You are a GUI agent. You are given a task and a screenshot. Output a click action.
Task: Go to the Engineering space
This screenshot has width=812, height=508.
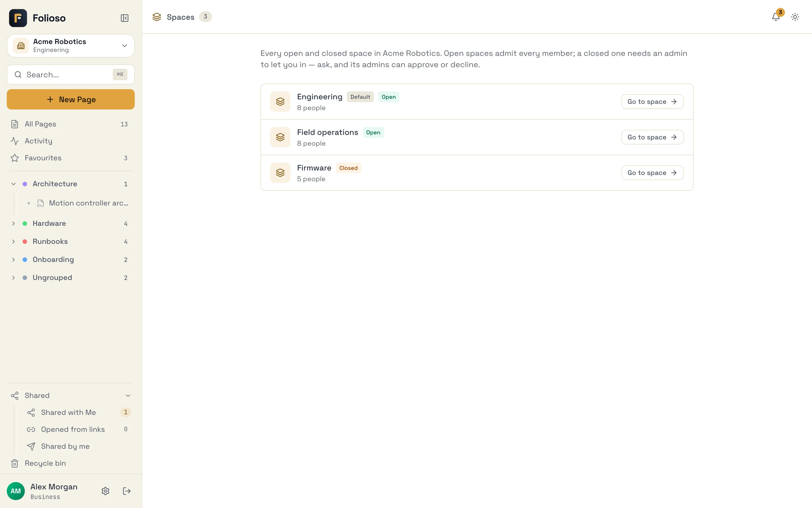[x=652, y=102]
